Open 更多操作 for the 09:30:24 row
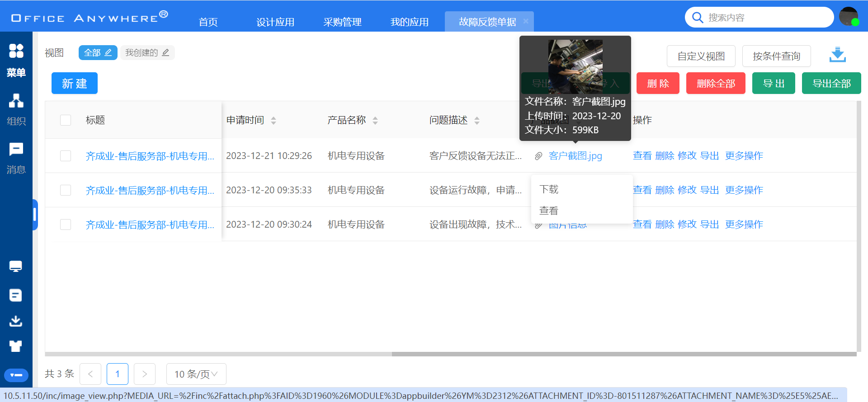 pyautogui.click(x=744, y=224)
